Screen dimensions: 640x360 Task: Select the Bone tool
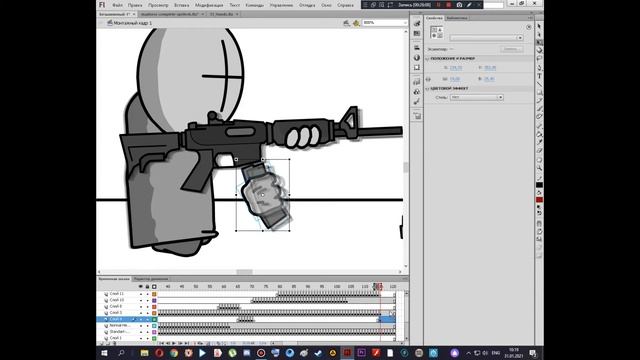539,126
